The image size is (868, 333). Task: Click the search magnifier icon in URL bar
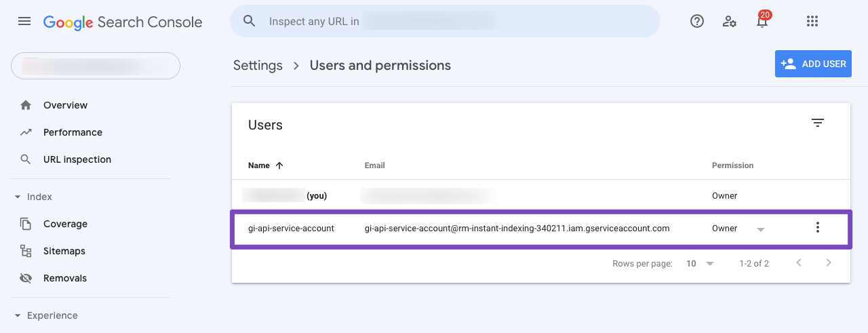(250, 21)
